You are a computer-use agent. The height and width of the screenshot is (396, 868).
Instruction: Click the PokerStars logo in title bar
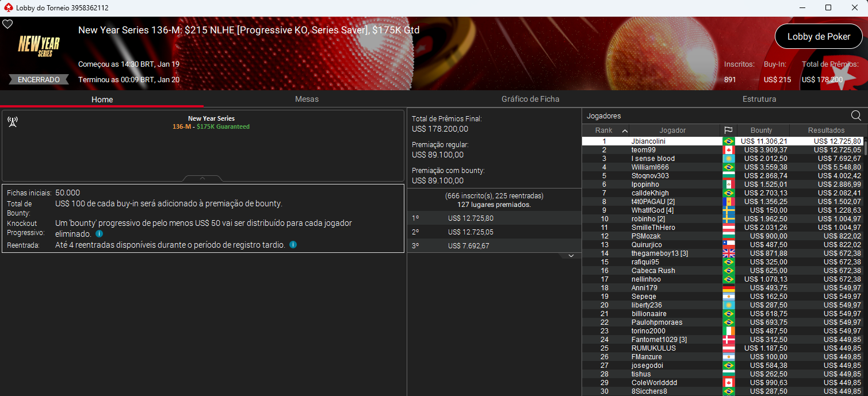point(7,7)
